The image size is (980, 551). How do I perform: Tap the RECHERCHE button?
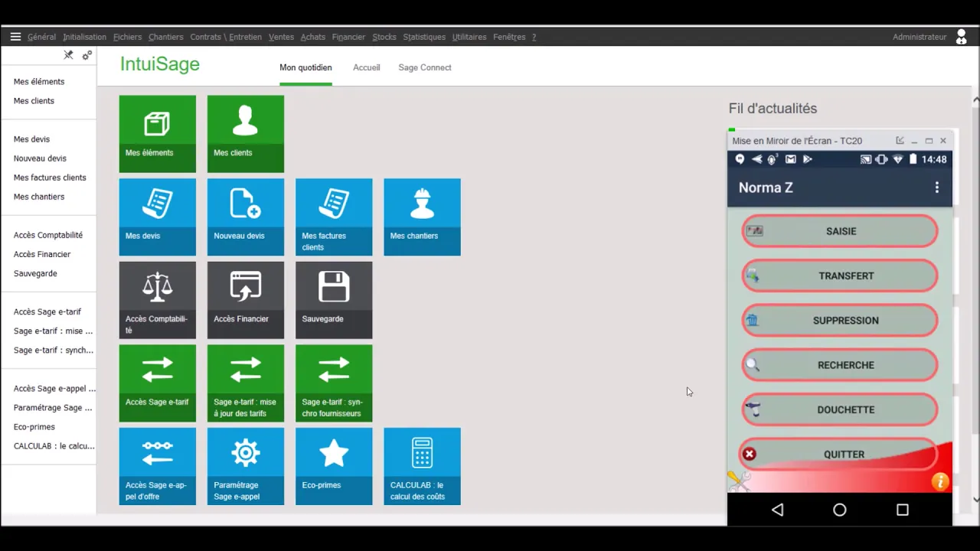(840, 365)
